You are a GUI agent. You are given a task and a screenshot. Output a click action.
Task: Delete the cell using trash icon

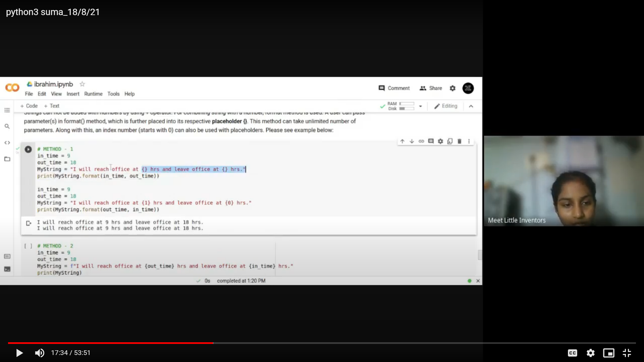pos(459,141)
